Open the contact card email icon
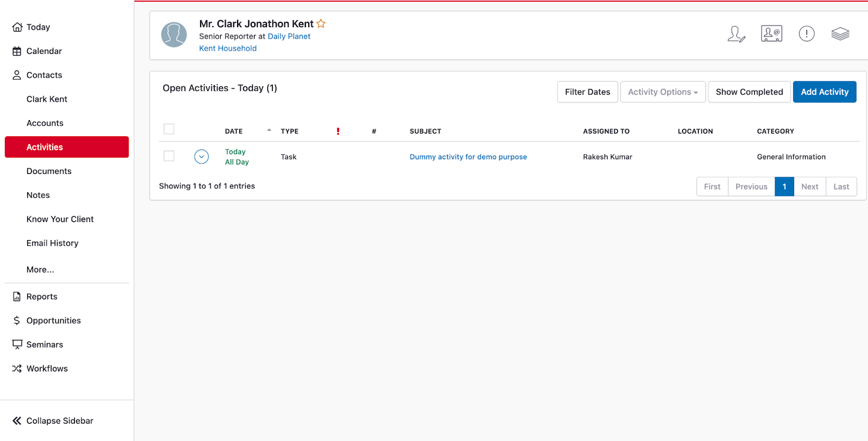The width and height of the screenshot is (868, 441). coord(771,34)
